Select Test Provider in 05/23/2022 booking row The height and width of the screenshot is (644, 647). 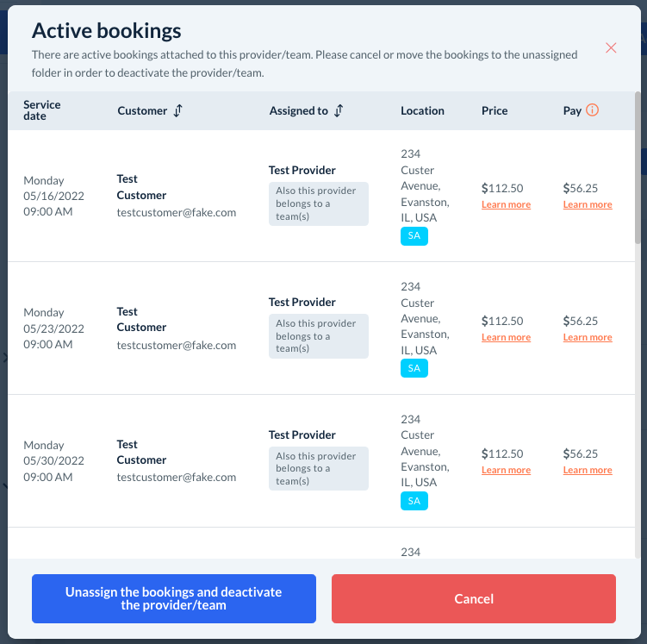coord(302,303)
